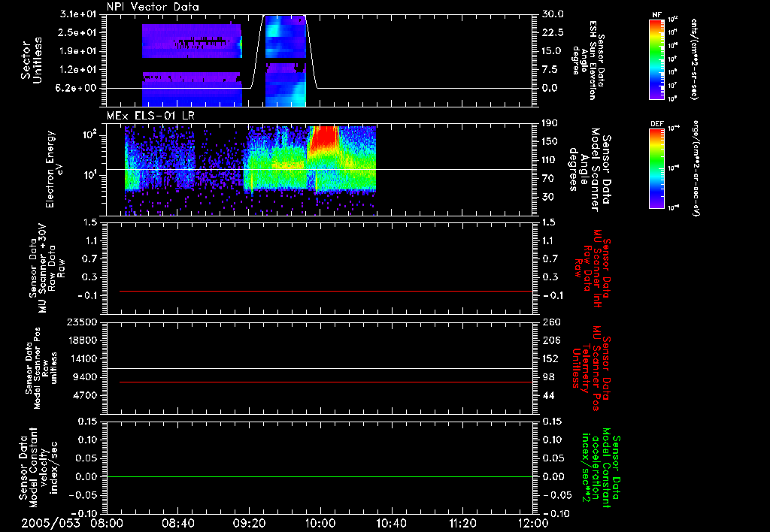Click the '23500' scanner position tick value
Viewport: 770px width, 532px height.
coord(81,322)
